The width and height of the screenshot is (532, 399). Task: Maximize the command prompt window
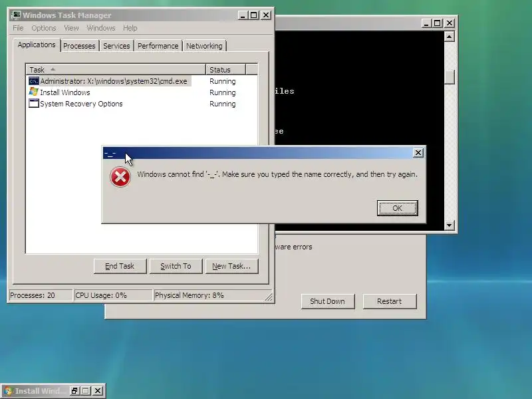tap(438, 23)
